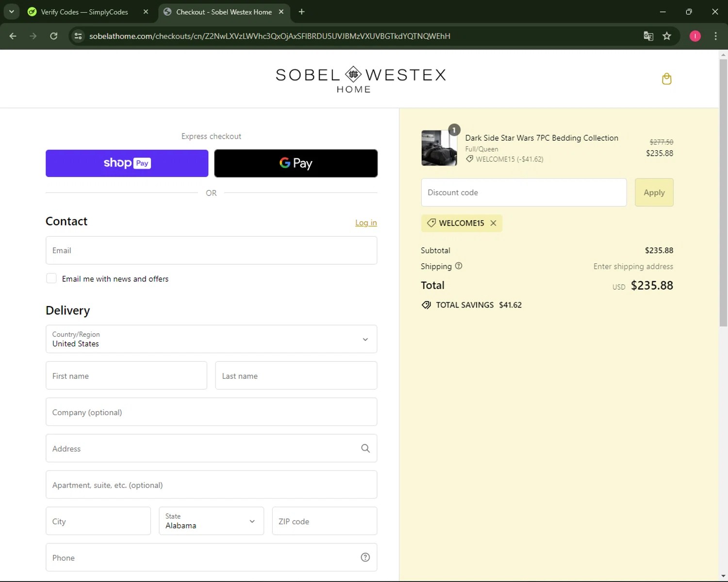Open the translate page icon

tap(648, 36)
